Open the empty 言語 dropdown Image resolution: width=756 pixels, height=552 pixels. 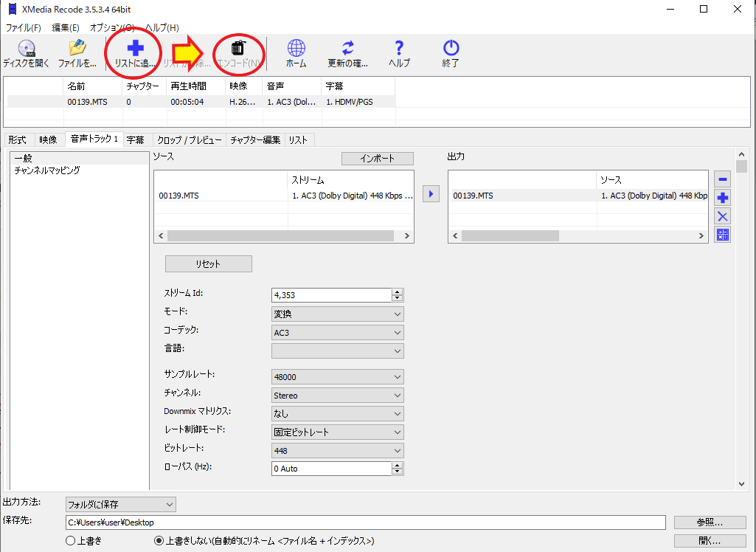click(338, 351)
